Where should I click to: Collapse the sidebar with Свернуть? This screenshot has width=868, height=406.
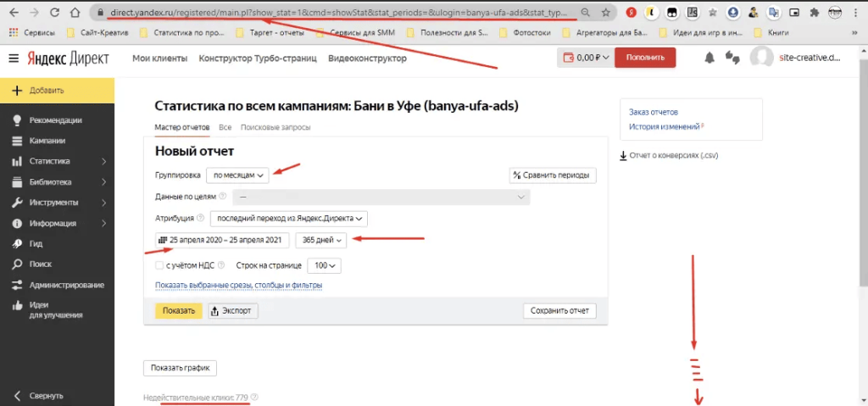tap(37, 396)
